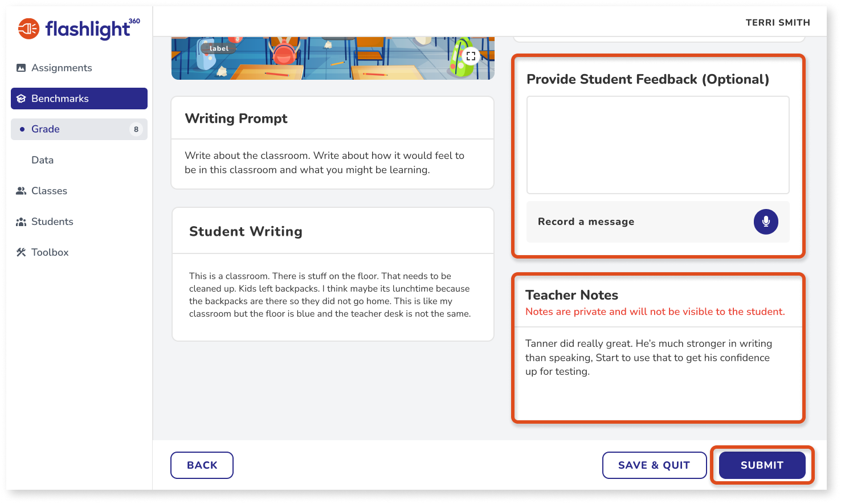Expand the classroom image to fullscreen

point(471,56)
